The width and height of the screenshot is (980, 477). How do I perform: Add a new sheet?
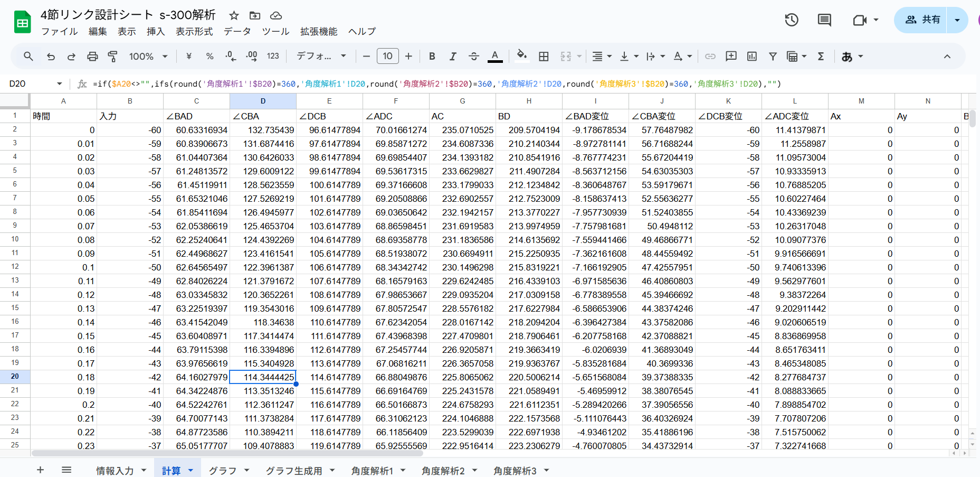[x=40, y=470]
